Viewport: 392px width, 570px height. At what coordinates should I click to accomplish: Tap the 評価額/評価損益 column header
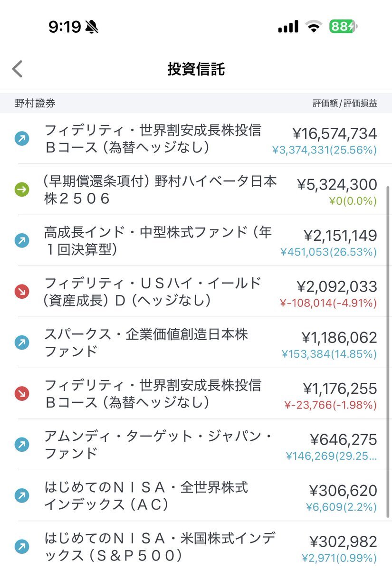coord(345,103)
